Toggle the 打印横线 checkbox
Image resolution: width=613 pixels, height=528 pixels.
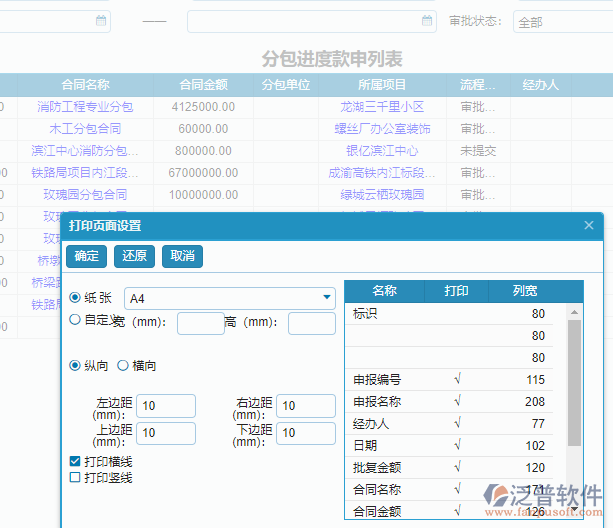[75, 461]
